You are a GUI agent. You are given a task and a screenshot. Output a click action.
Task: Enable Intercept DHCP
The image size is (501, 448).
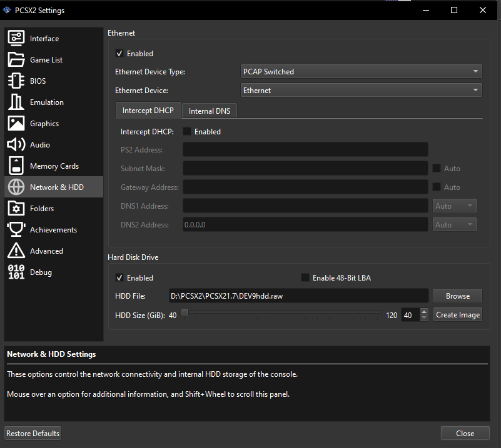(x=186, y=131)
